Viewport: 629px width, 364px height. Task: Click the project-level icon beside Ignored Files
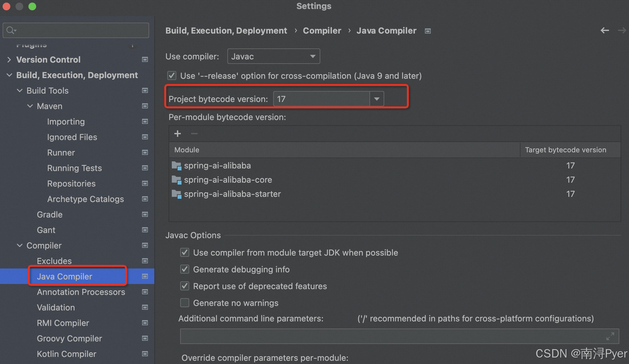click(145, 137)
